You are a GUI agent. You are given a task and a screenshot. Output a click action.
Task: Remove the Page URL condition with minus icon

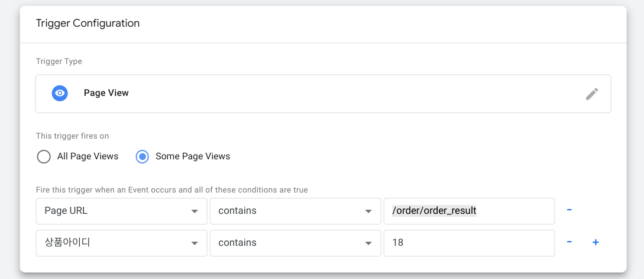point(569,210)
